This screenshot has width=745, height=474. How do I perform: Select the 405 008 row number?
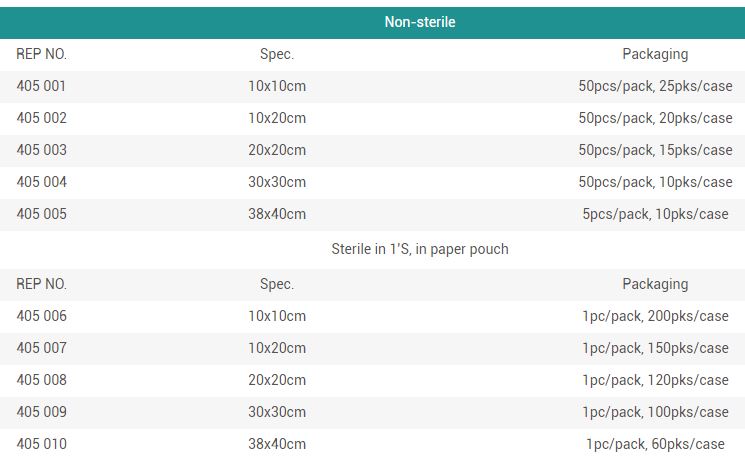click(x=41, y=380)
